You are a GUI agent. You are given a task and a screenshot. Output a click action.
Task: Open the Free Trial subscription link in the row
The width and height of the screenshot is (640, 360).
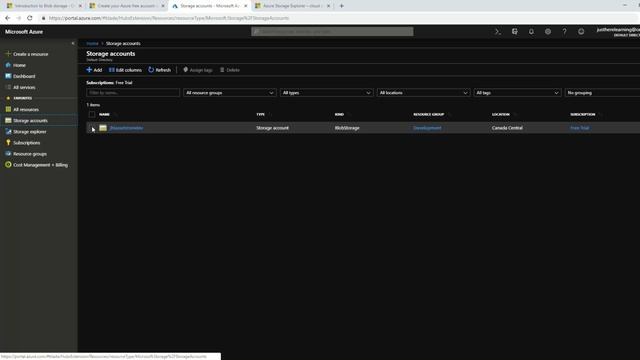(580, 128)
